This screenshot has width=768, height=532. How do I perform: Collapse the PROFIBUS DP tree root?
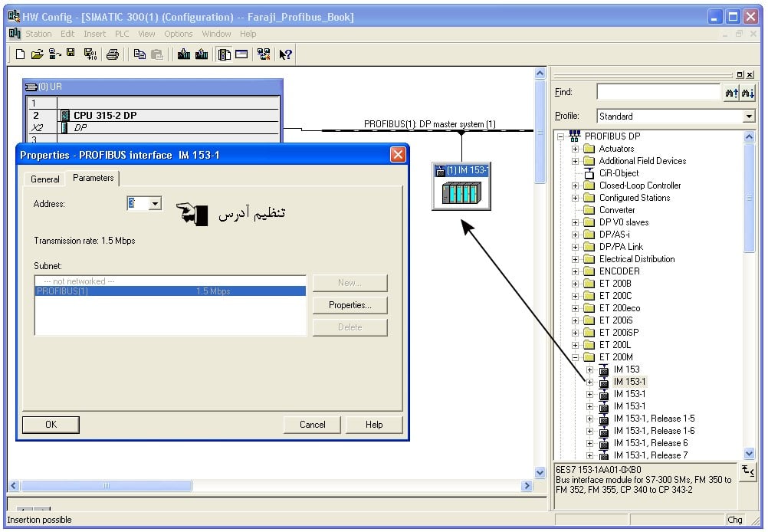click(x=561, y=136)
